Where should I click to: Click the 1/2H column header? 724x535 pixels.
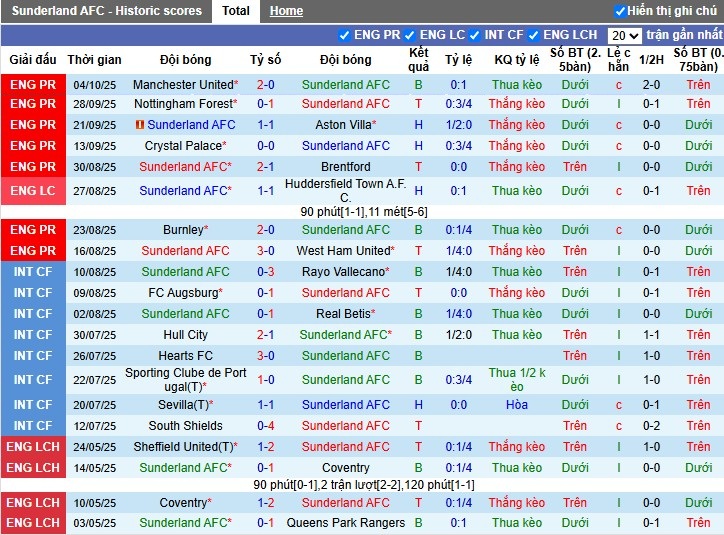[x=652, y=60]
